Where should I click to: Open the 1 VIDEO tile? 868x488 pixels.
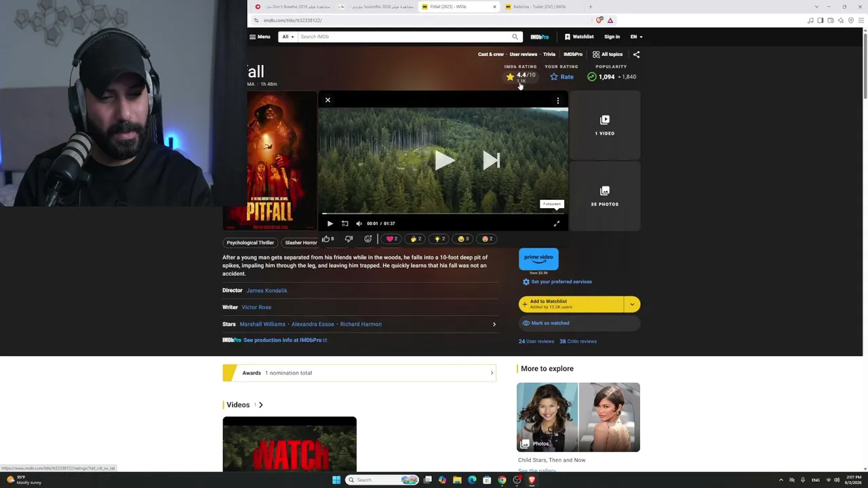[605, 125]
